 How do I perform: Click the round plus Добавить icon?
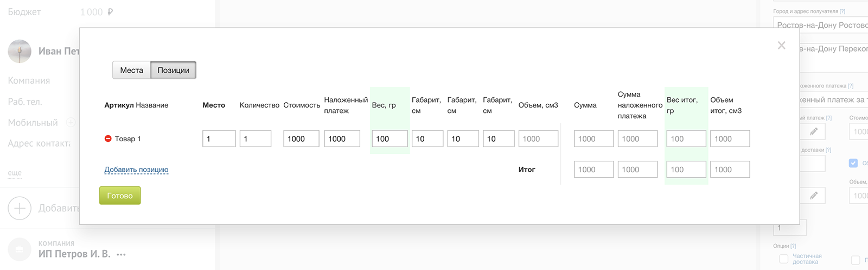pos(20,208)
